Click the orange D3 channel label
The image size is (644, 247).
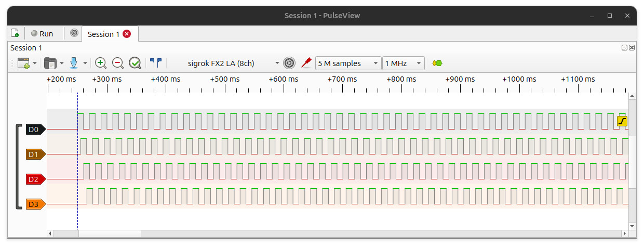coord(36,204)
